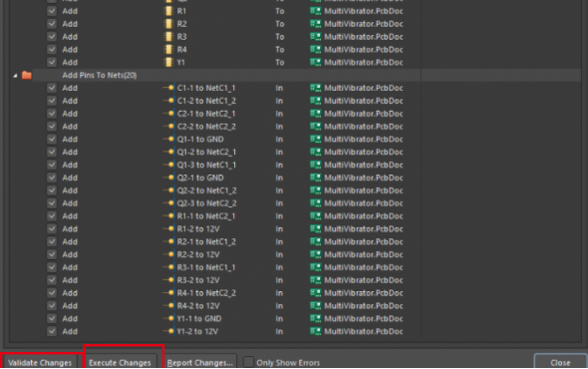
Task: Click the pin icon for C1-2 to NetC1_2
Action: tap(169, 101)
